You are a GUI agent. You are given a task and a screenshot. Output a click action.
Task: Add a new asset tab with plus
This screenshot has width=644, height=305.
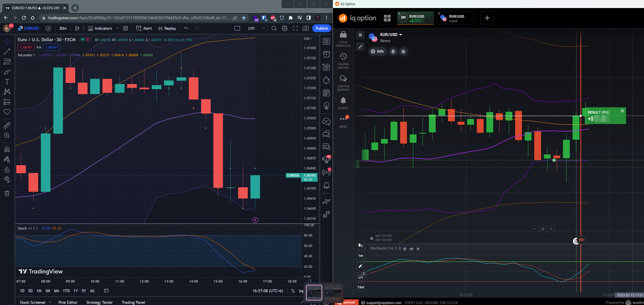[x=487, y=18]
